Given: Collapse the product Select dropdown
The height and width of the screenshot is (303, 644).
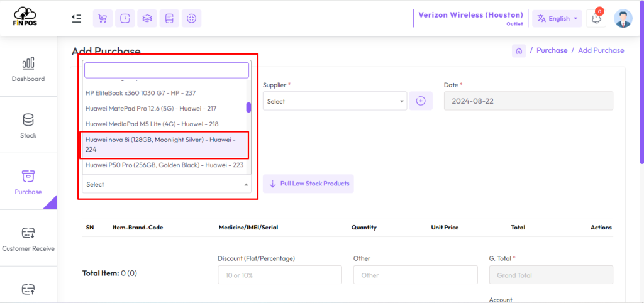Looking at the screenshot, I should 166,184.
